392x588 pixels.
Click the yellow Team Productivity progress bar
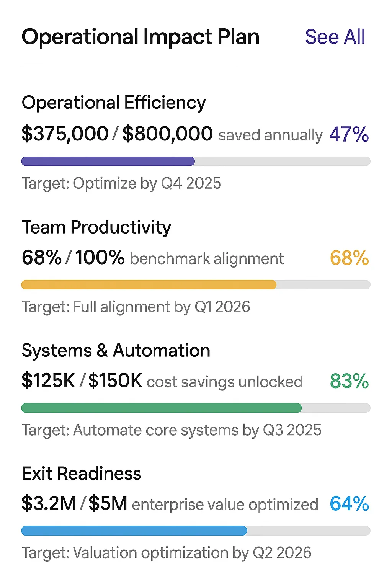pyautogui.click(x=196, y=284)
